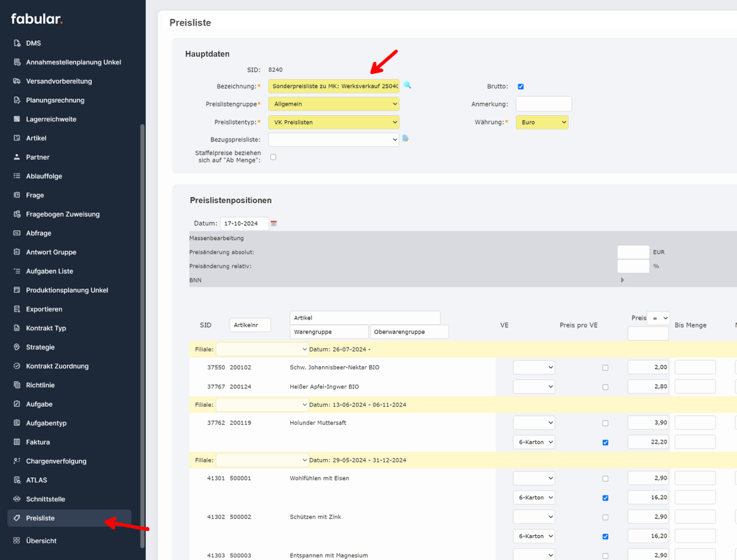Viewport: 737px width, 560px height.
Task: Click the fabular logo link
Action: click(37, 19)
